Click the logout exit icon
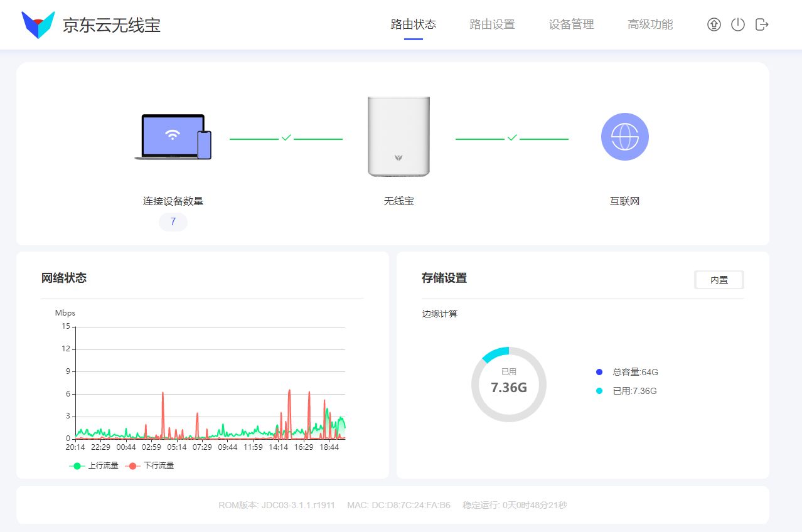 pos(761,25)
